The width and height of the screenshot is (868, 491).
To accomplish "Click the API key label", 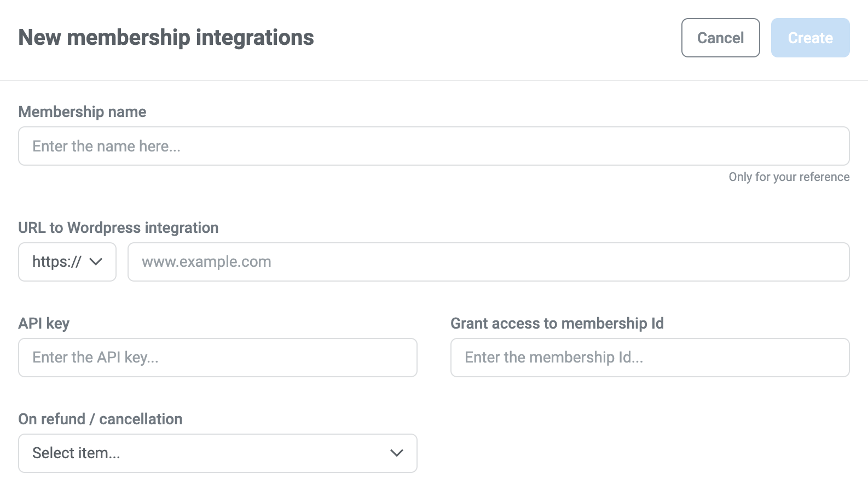I will (44, 323).
